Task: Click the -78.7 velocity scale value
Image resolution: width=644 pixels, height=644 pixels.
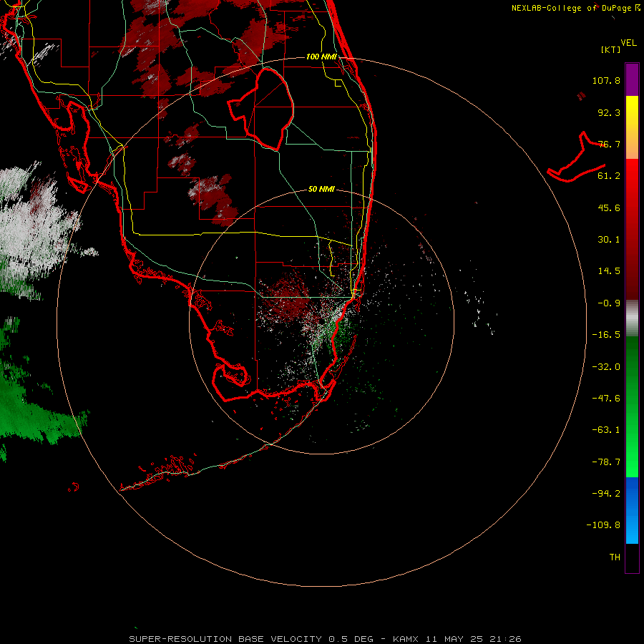Action: (x=606, y=462)
